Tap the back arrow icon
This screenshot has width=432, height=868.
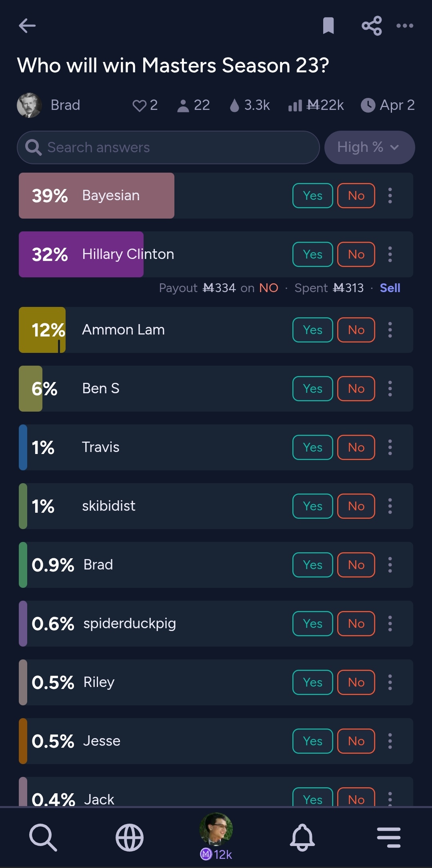click(x=27, y=26)
